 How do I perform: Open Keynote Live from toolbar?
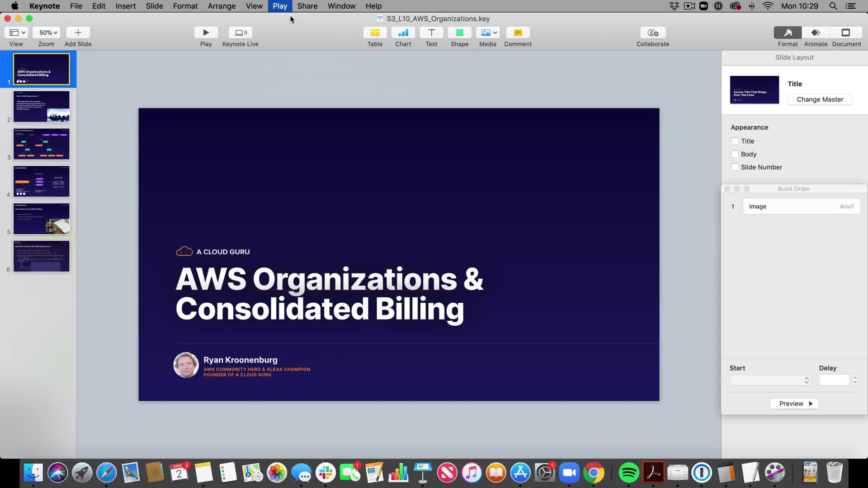pos(240,33)
